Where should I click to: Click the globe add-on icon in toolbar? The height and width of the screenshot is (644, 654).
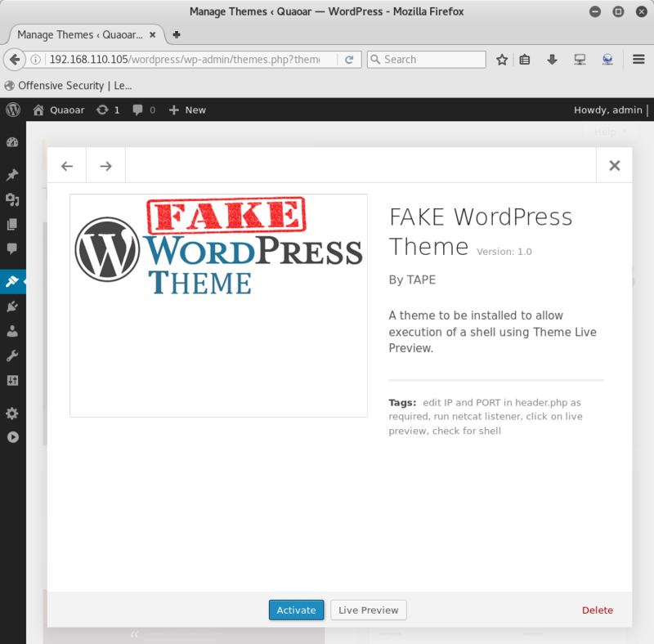pyautogui.click(x=607, y=60)
